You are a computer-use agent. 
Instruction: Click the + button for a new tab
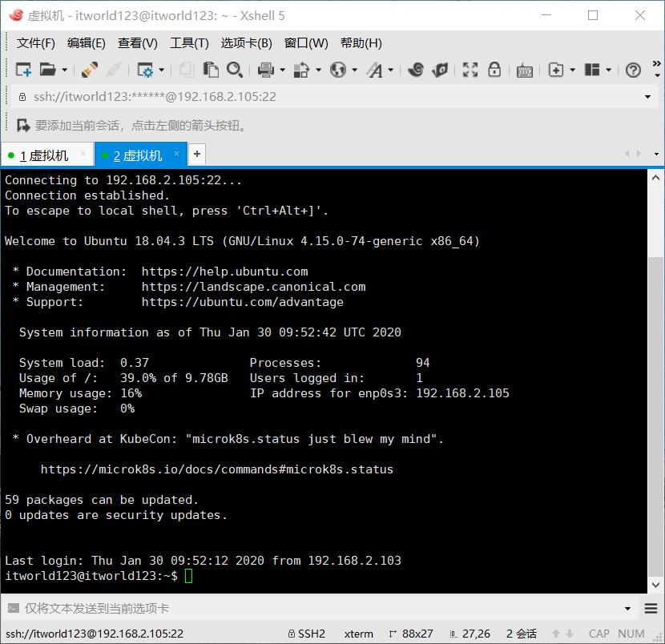pos(197,153)
